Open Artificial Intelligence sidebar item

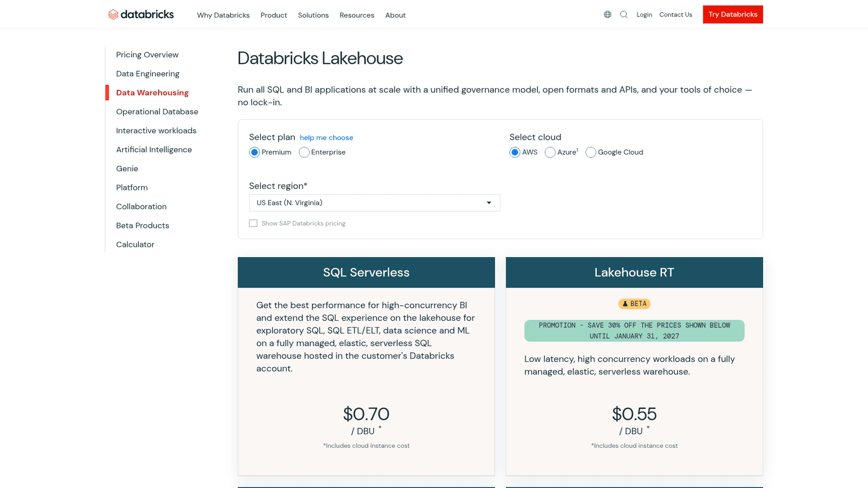point(154,150)
